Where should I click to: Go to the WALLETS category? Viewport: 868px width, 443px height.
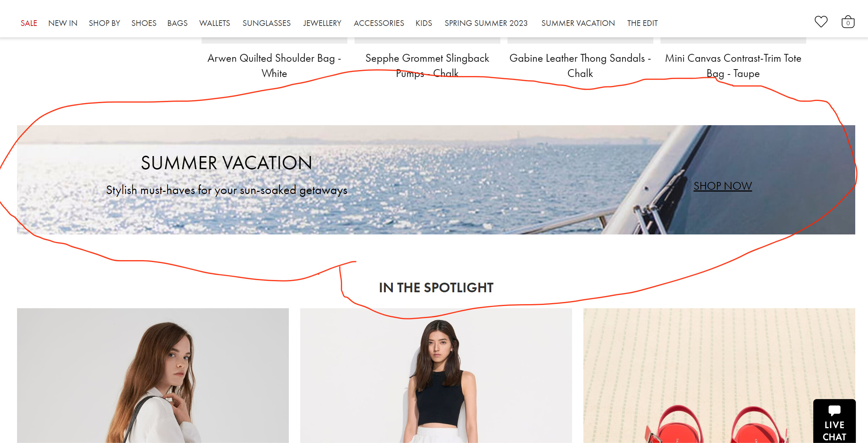[215, 23]
